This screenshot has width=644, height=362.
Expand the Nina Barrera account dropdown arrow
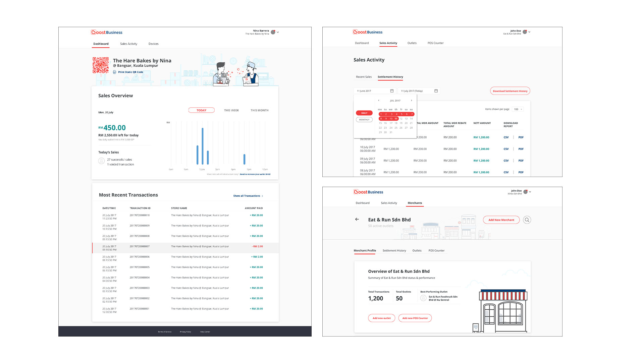coord(278,32)
